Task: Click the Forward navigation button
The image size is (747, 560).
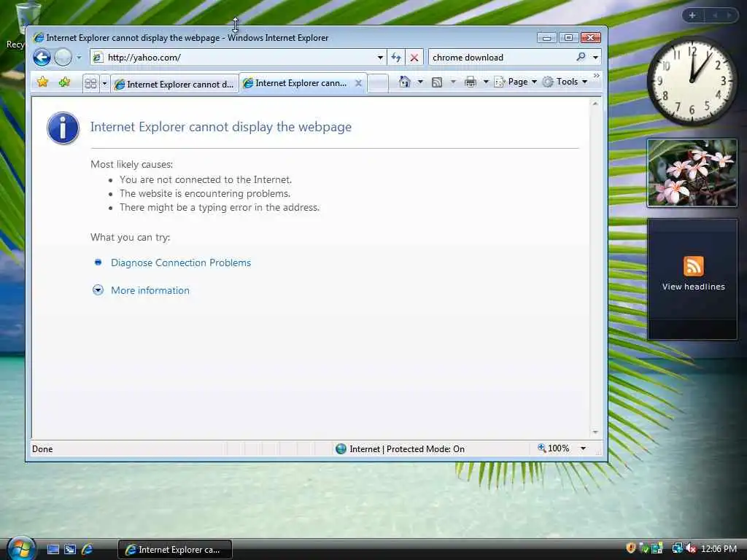Action: 63,58
